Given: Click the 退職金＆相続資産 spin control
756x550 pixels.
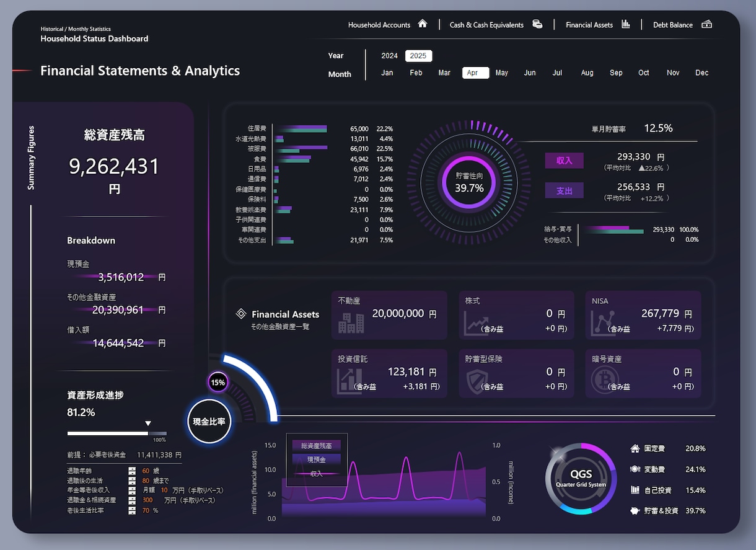Looking at the screenshot, I should [x=132, y=500].
